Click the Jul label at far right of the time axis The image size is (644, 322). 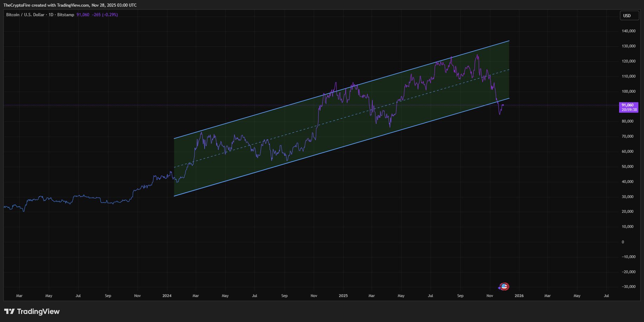606,296
